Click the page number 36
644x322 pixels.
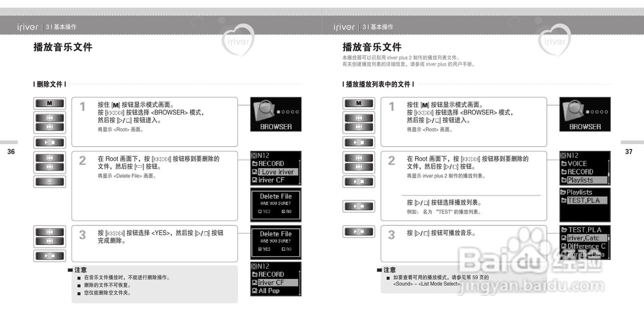[x=11, y=152]
